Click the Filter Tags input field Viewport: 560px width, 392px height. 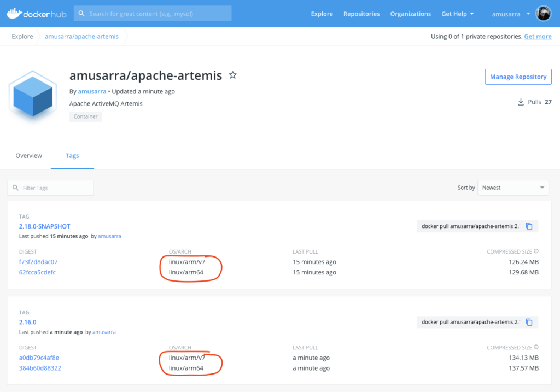pos(50,188)
